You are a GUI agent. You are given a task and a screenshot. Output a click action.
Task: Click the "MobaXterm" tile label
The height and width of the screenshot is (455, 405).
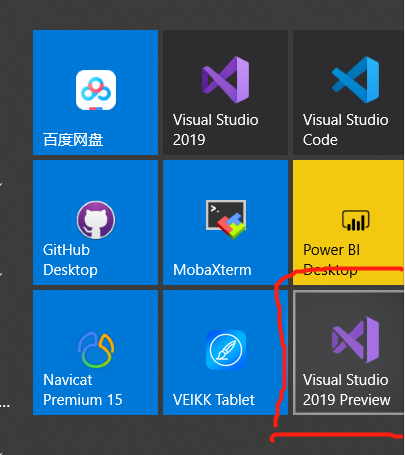212,270
